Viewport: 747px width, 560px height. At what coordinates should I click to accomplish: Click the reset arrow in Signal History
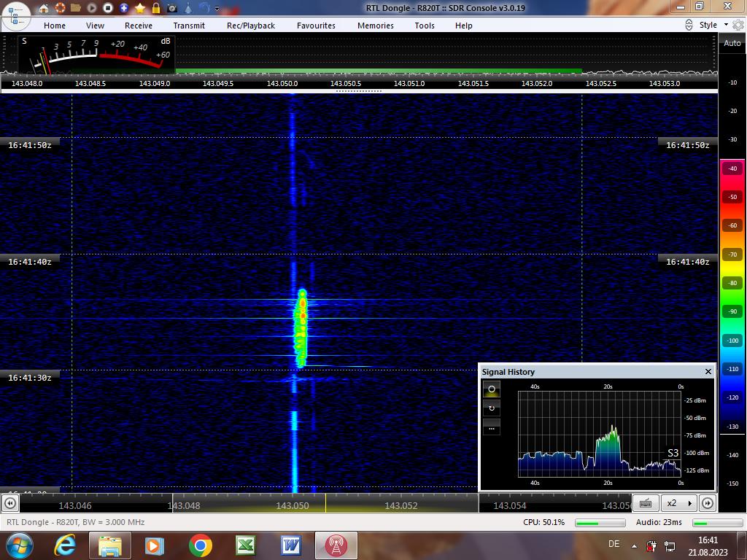point(492,408)
